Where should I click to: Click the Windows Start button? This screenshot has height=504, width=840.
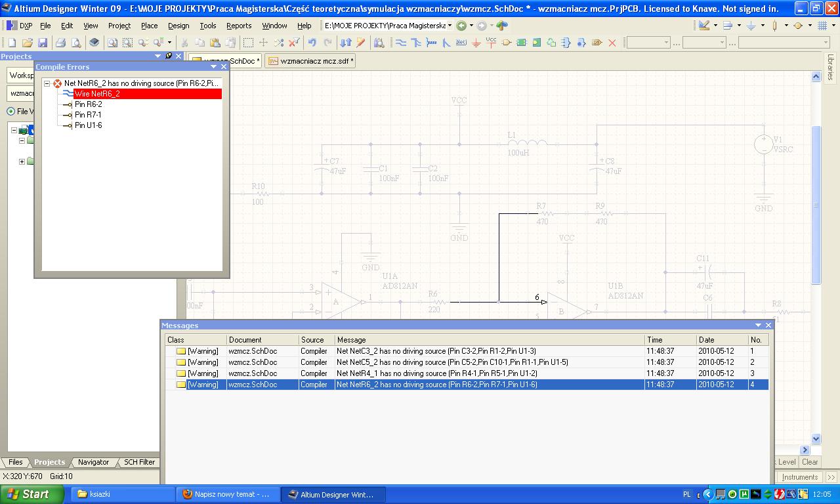31,494
